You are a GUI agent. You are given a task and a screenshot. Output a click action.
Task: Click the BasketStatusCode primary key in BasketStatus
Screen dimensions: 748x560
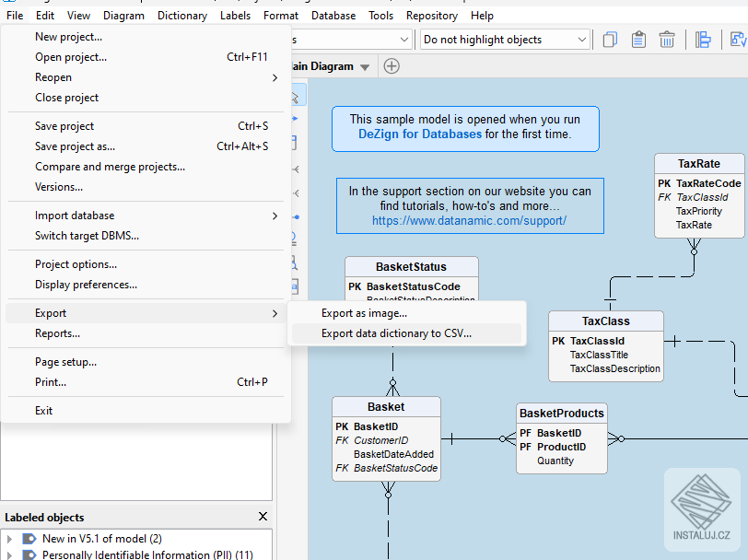click(413, 286)
